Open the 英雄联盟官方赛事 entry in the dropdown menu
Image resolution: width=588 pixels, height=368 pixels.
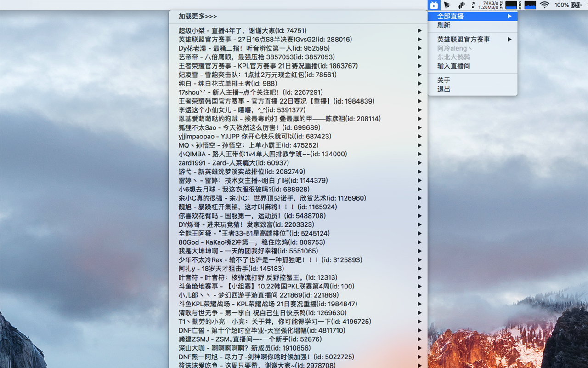[472, 40]
